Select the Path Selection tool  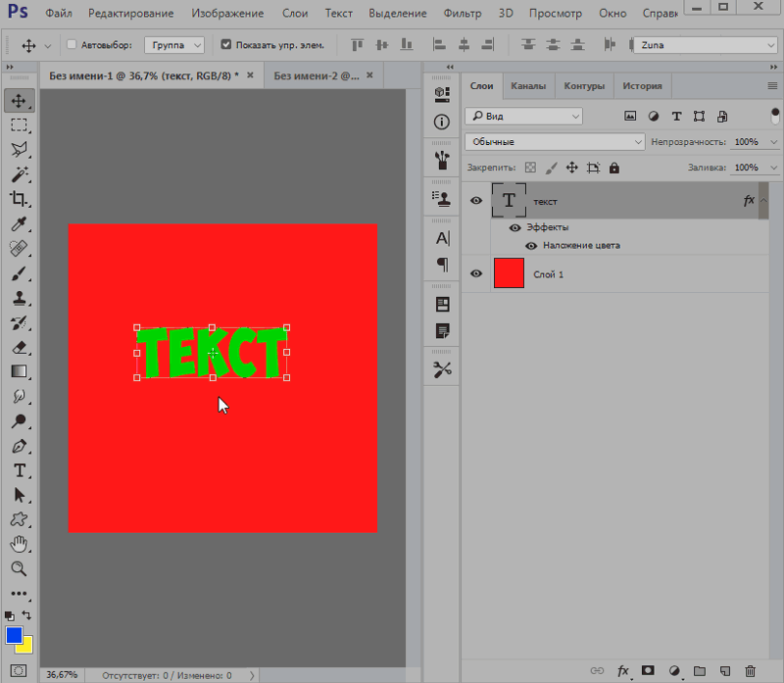coord(19,495)
